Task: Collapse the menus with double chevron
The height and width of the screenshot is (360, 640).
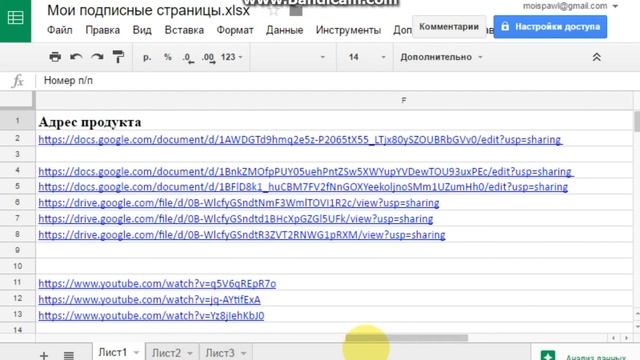Action: click(596, 57)
